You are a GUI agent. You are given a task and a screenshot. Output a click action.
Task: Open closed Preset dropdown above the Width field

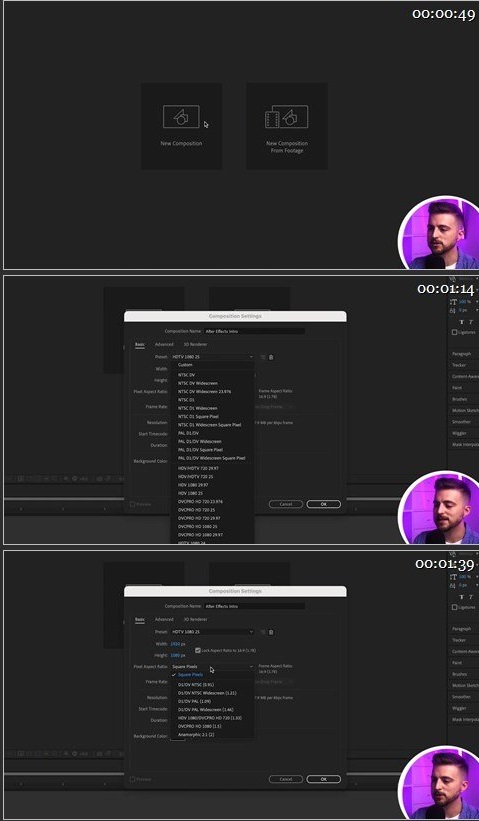click(213, 632)
